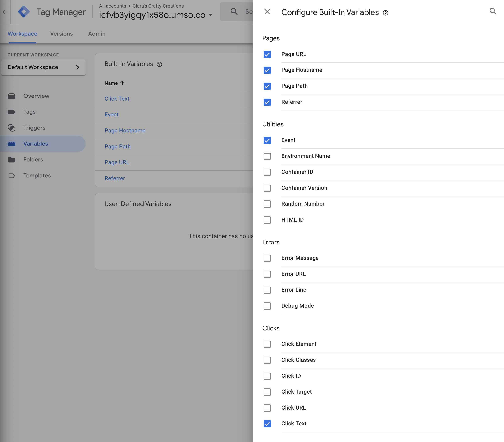
Task: Enable the Click Classes checkbox
Action: coord(267,360)
